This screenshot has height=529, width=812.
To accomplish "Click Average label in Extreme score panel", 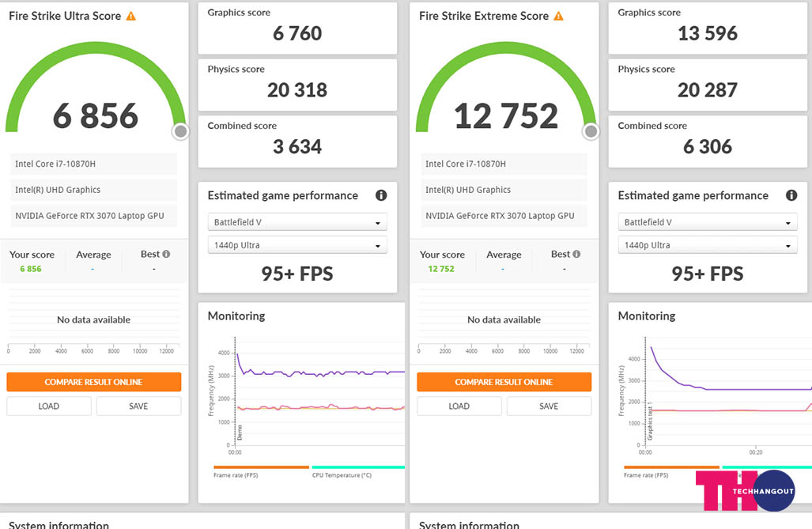I will coord(504,255).
